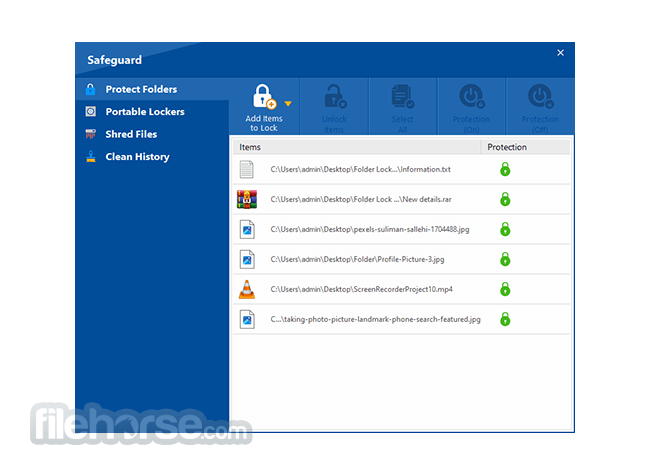Click the Shred Files shredder icon

point(90,134)
